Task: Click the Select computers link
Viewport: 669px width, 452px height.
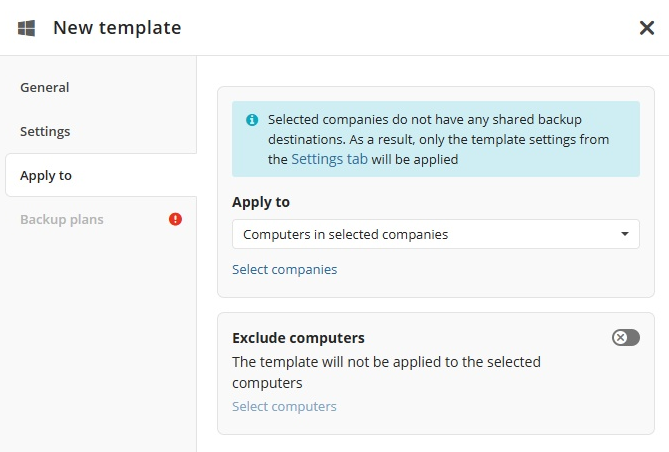Action: [284, 406]
